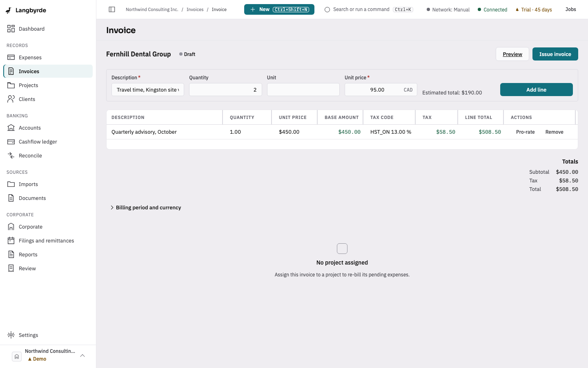Click the Langbyrde logo icon
588x368 pixels.
(x=9, y=10)
